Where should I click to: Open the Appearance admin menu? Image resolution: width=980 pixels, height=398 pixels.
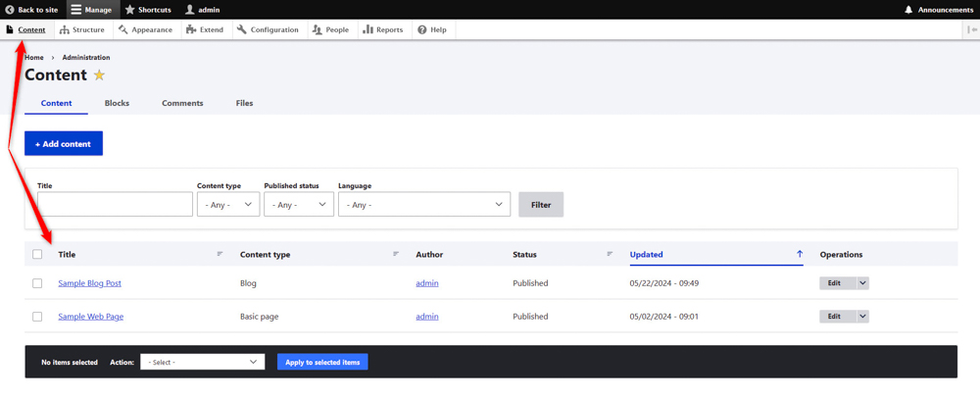[x=145, y=29]
